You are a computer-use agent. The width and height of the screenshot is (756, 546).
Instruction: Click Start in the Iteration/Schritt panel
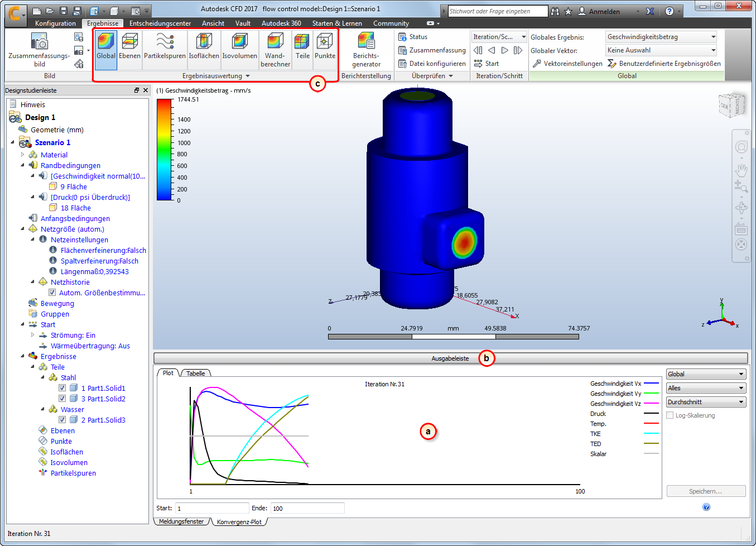(x=487, y=64)
